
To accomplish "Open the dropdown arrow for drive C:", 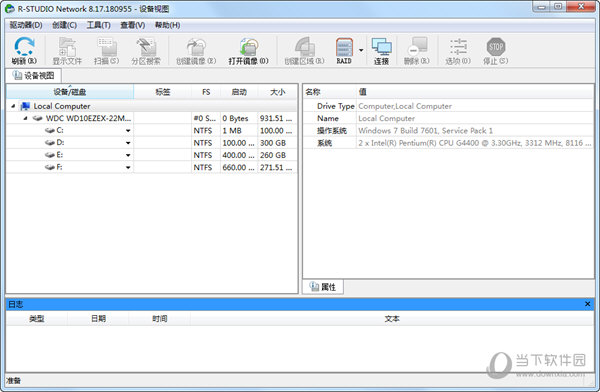I will click(128, 131).
